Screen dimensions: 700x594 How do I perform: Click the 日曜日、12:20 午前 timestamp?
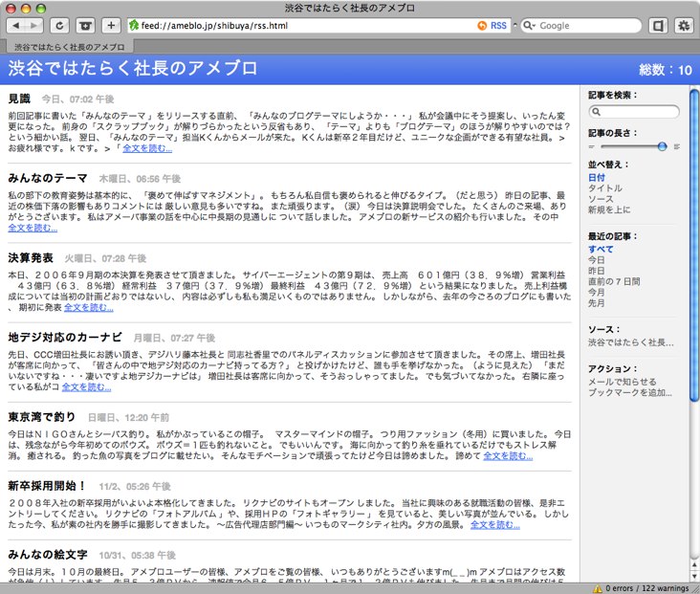(x=128, y=417)
